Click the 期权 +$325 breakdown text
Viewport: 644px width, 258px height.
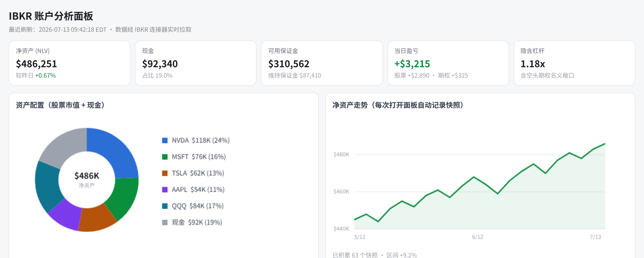pyautogui.click(x=453, y=75)
